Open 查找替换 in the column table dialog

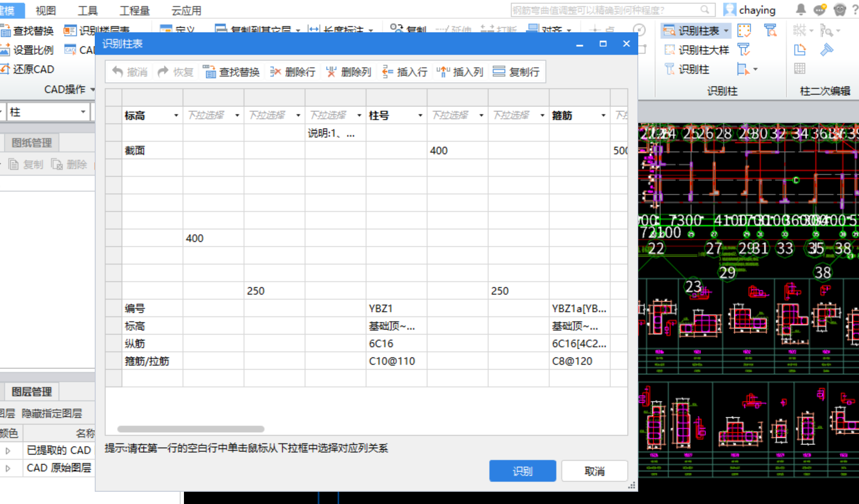point(231,72)
